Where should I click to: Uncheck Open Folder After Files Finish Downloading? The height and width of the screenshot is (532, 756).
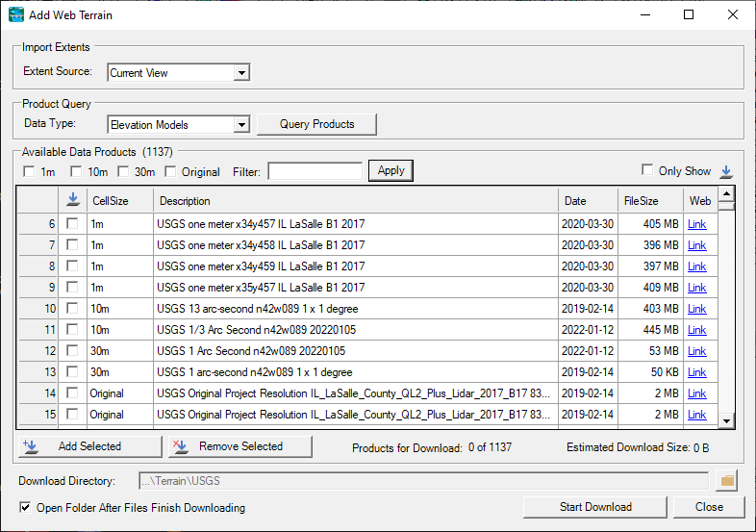25,507
